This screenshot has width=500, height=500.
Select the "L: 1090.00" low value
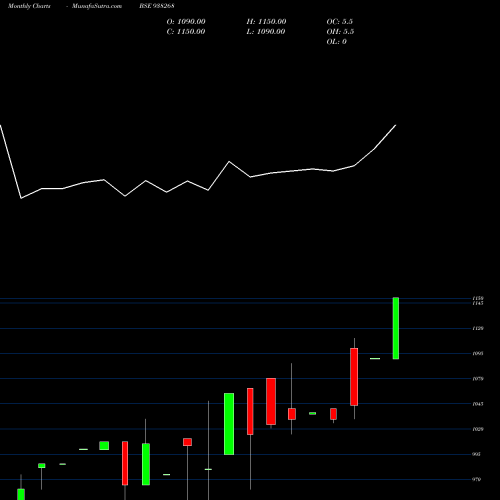tap(266, 32)
